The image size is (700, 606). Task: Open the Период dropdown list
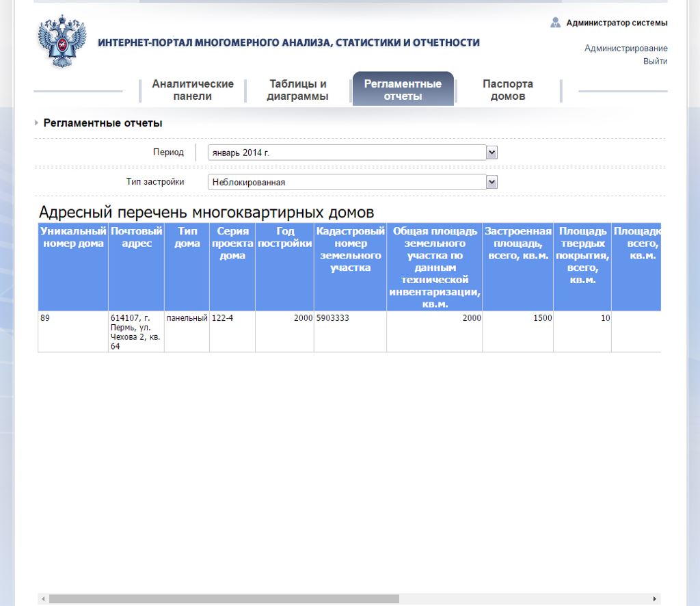click(x=492, y=153)
